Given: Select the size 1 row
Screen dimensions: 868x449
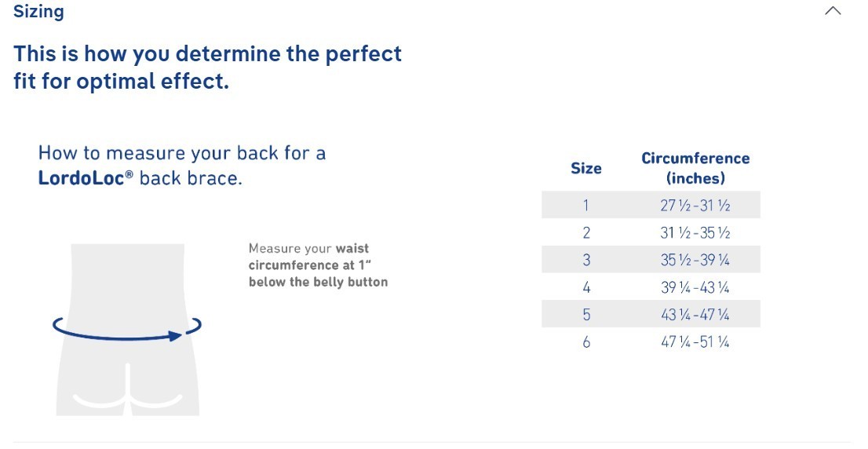Looking at the screenshot, I should pyautogui.click(x=651, y=205).
